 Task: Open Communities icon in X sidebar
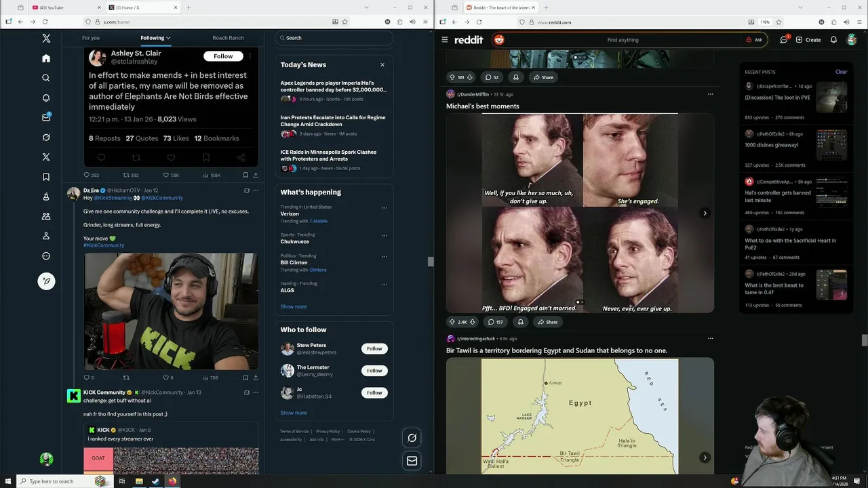pos(46,216)
